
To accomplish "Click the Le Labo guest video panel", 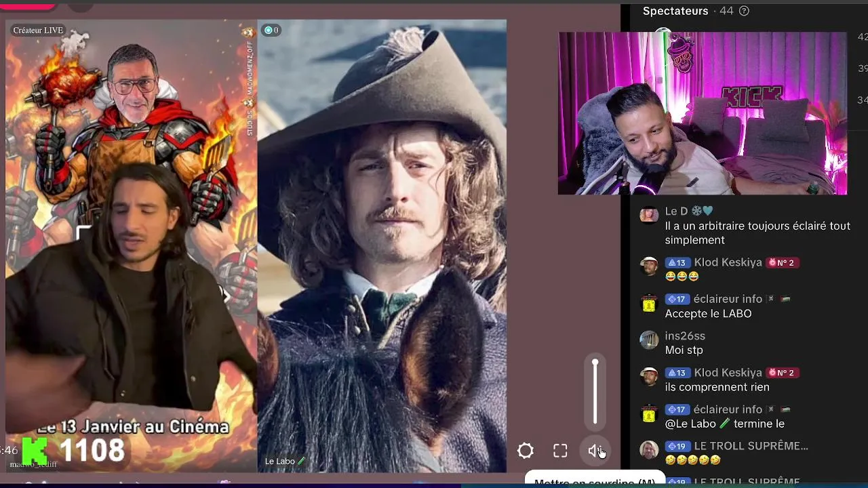I will coord(382,245).
